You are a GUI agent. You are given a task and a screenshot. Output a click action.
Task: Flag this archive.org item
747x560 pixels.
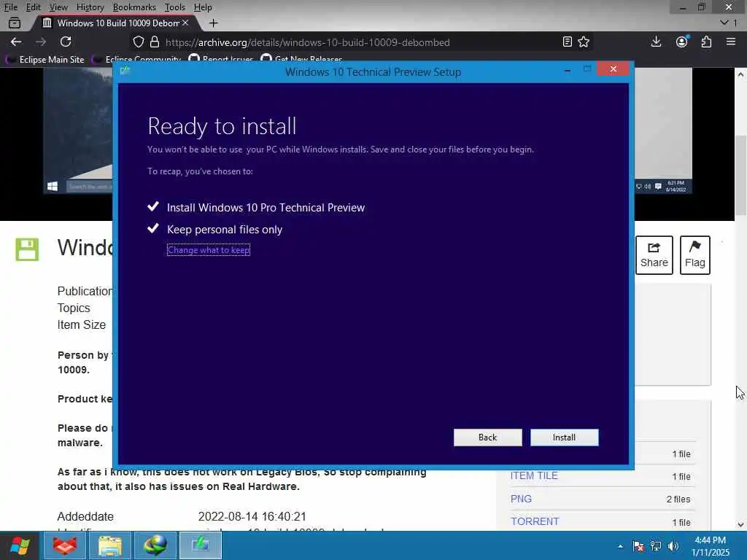click(695, 254)
